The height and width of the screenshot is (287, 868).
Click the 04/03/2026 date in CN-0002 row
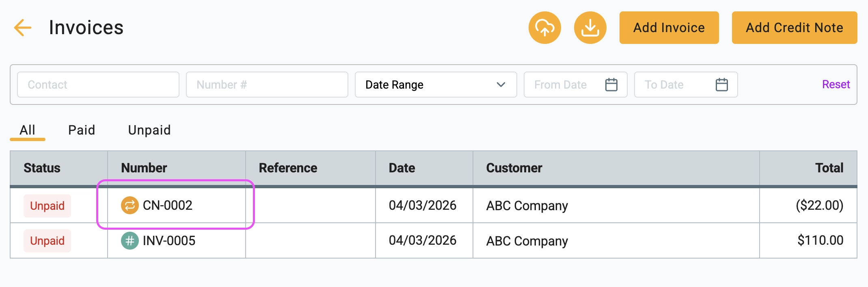[x=422, y=205]
